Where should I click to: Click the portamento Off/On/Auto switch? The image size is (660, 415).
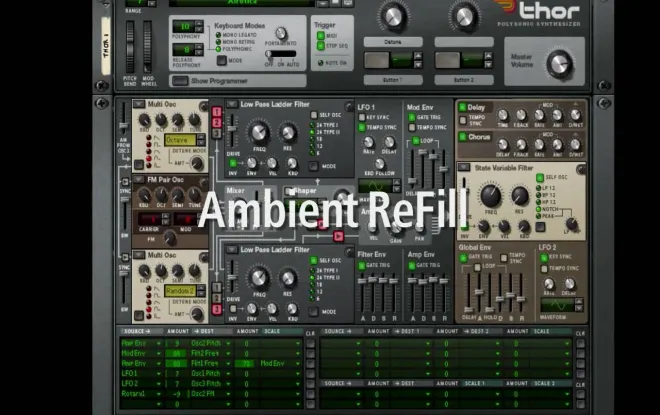pyautogui.click(x=281, y=54)
